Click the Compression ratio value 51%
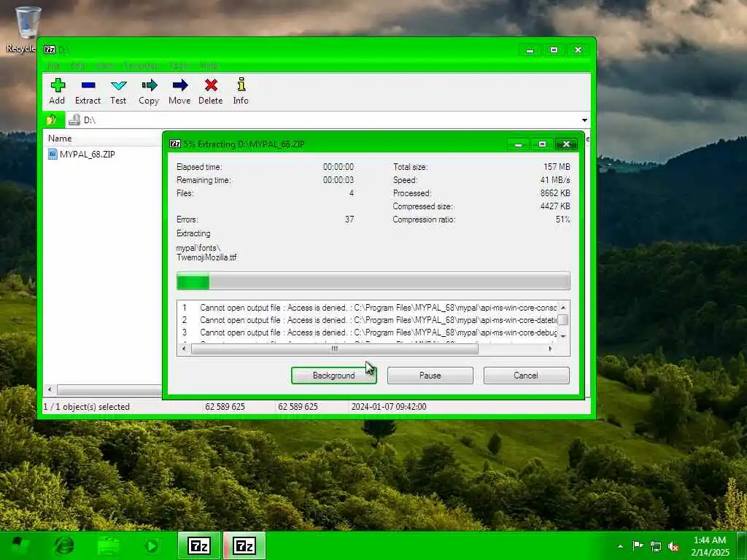 coord(562,219)
